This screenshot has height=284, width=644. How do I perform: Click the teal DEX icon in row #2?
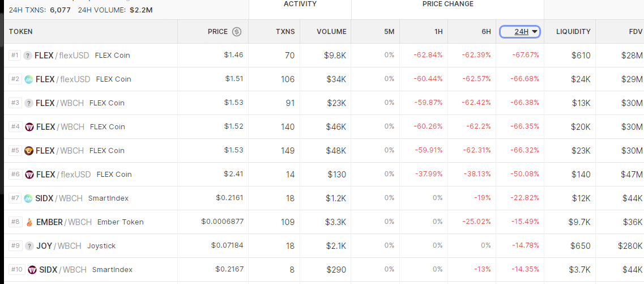(29, 79)
